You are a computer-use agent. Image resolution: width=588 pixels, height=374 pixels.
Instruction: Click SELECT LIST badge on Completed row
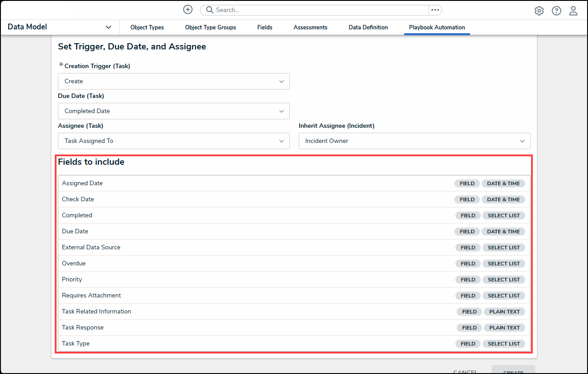click(x=504, y=215)
